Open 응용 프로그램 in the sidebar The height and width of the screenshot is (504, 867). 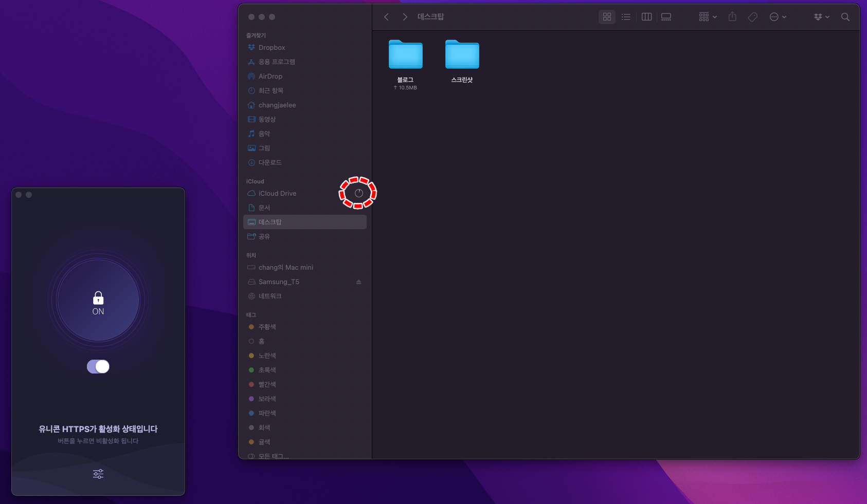click(x=305, y=62)
